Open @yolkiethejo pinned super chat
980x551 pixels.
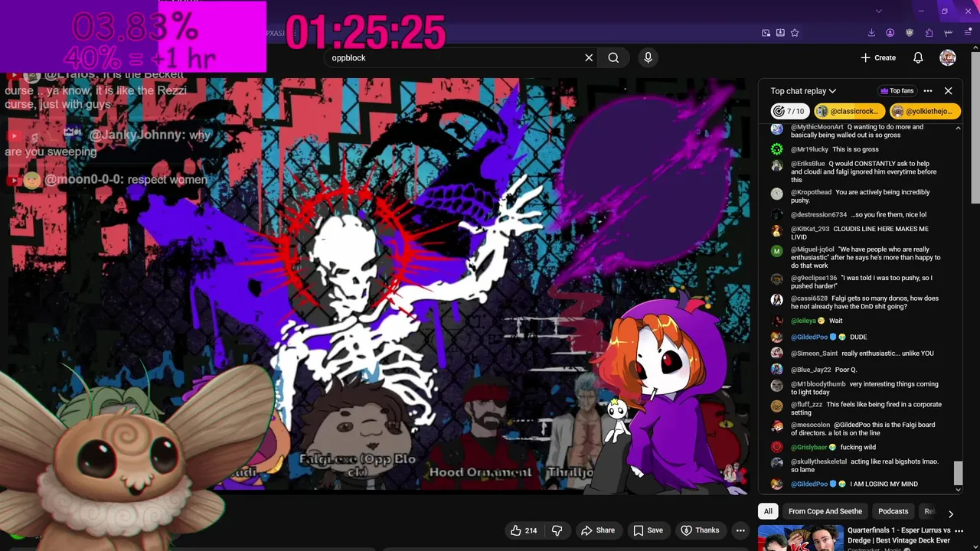[x=924, y=111]
